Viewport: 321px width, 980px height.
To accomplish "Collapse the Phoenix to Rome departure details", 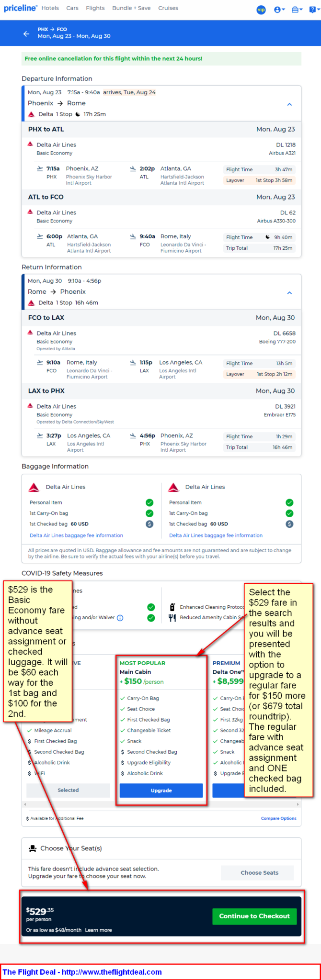I will coord(289,104).
